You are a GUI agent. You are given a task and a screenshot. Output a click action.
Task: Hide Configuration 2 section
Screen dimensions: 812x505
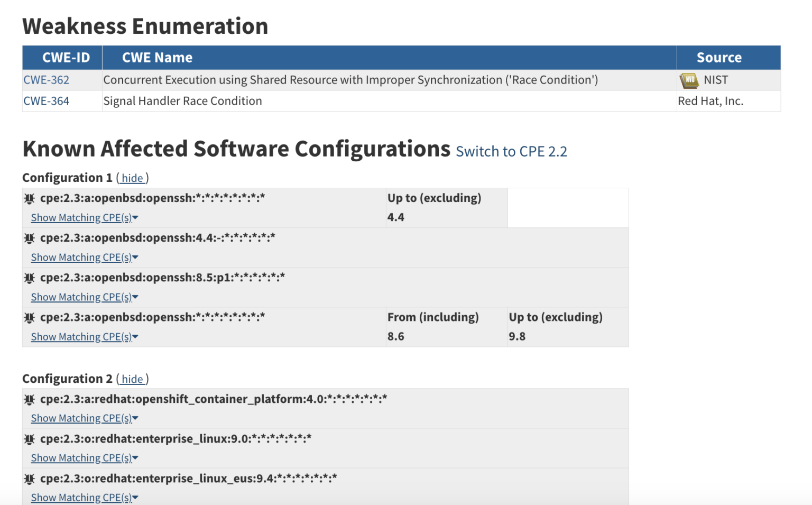coord(132,379)
